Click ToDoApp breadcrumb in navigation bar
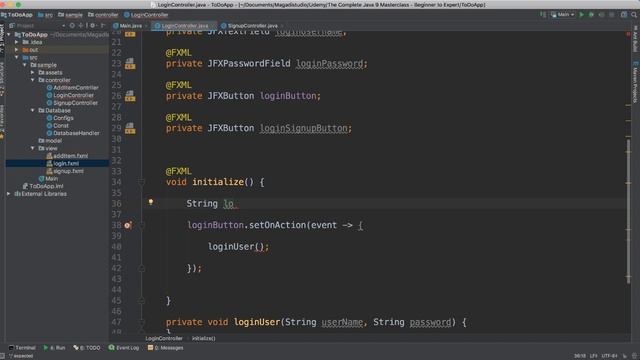Viewport: 640px width, 360px height. click(x=17, y=15)
